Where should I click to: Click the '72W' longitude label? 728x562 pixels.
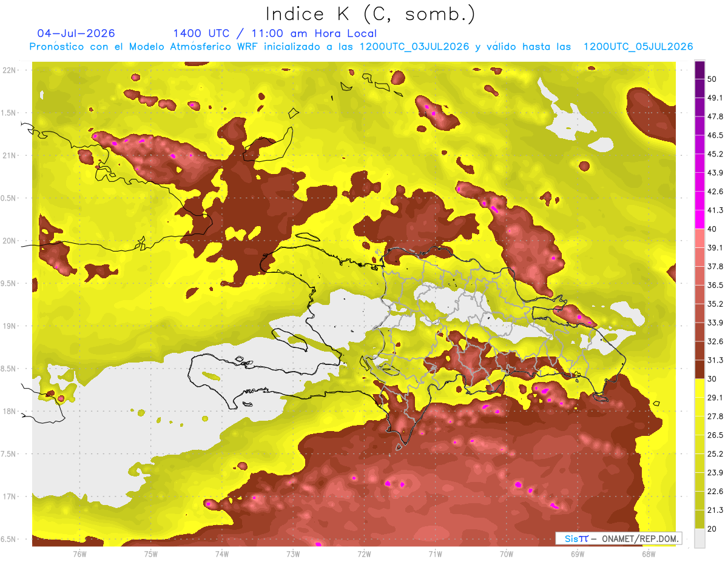coord(364,554)
